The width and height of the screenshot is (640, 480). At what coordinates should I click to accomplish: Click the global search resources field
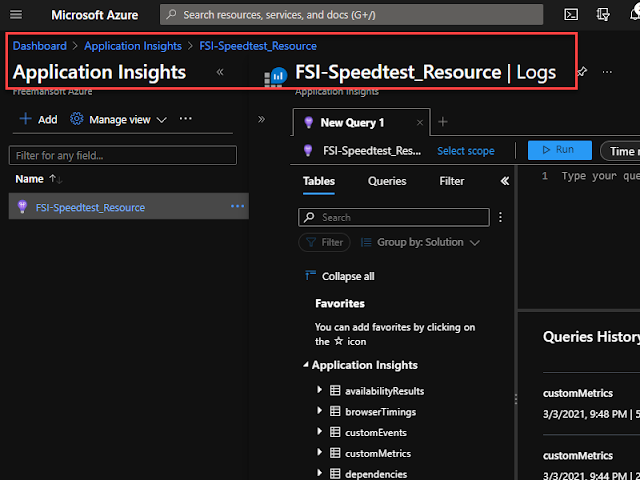point(351,15)
